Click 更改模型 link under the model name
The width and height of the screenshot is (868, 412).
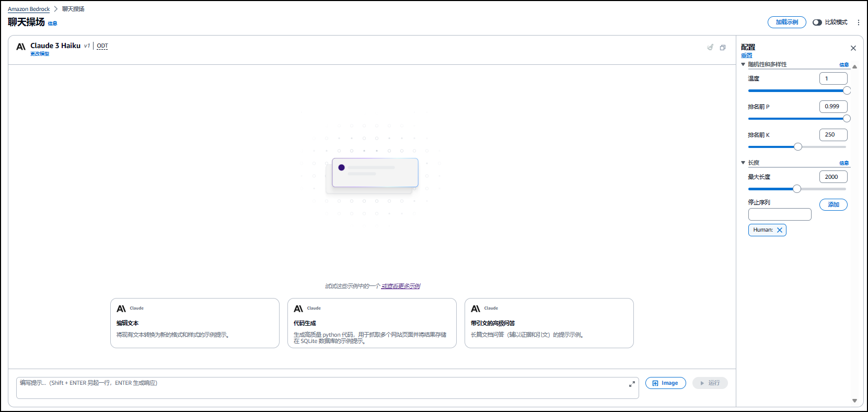click(x=40, y=54)
